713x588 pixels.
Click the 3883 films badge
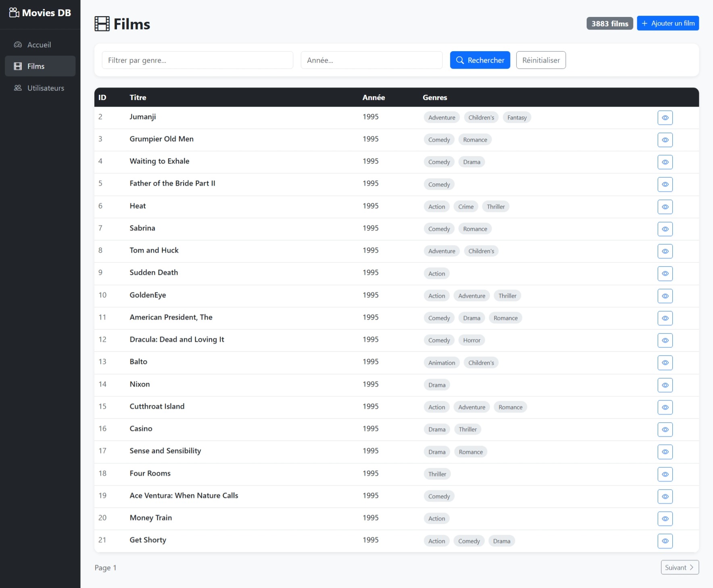point(610,23)
